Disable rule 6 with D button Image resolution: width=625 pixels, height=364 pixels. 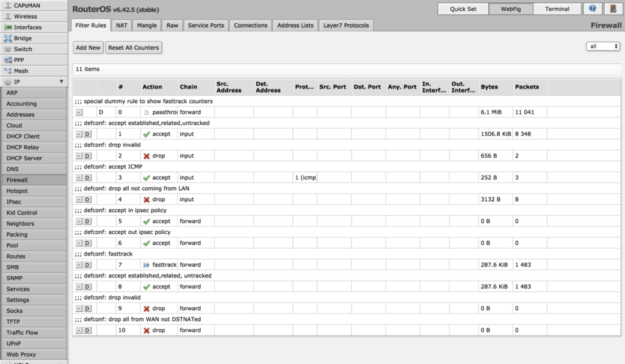[x=87, y=243]
